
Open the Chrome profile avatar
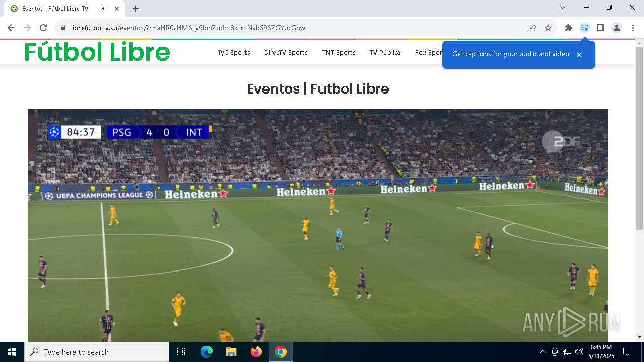pyautogui.click(x=616, y=28)
